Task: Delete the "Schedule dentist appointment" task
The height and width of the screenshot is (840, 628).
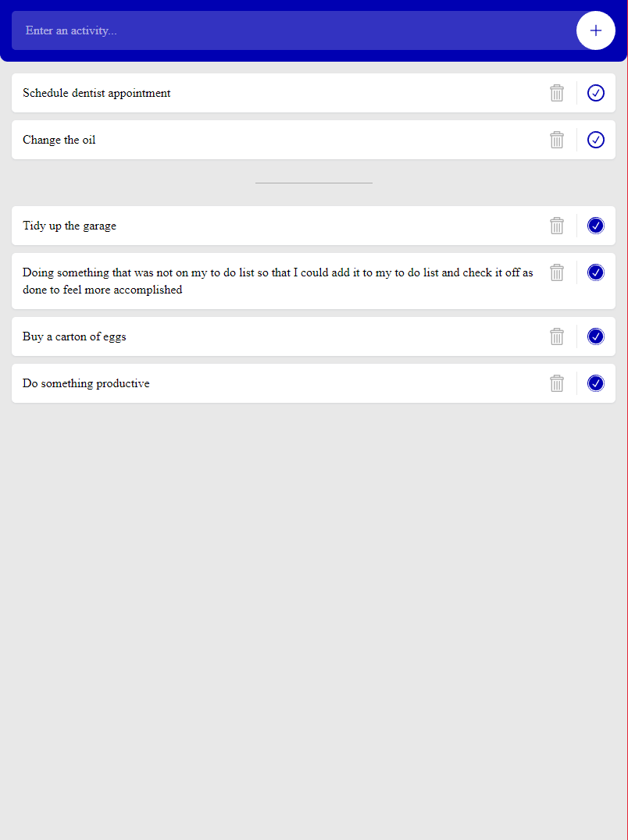Action: pos(557,93)
